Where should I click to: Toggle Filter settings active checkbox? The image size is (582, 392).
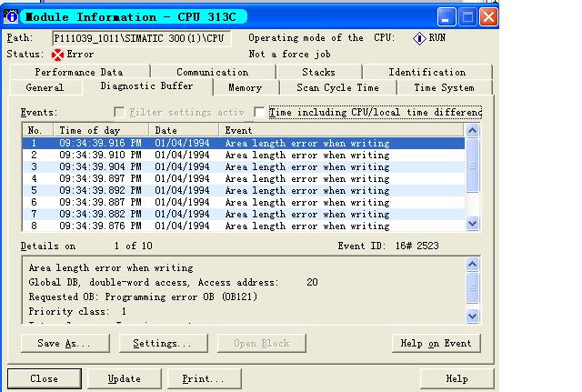[119, 112]
